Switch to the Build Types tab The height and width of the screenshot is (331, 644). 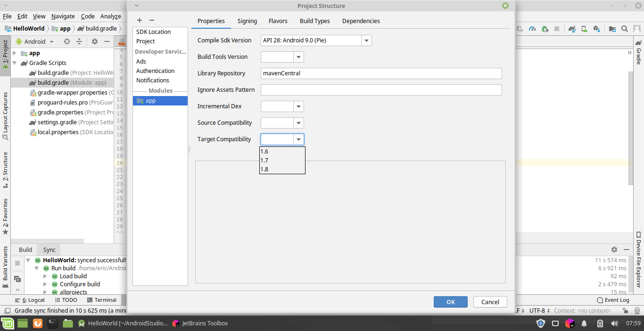coord(315,21)
